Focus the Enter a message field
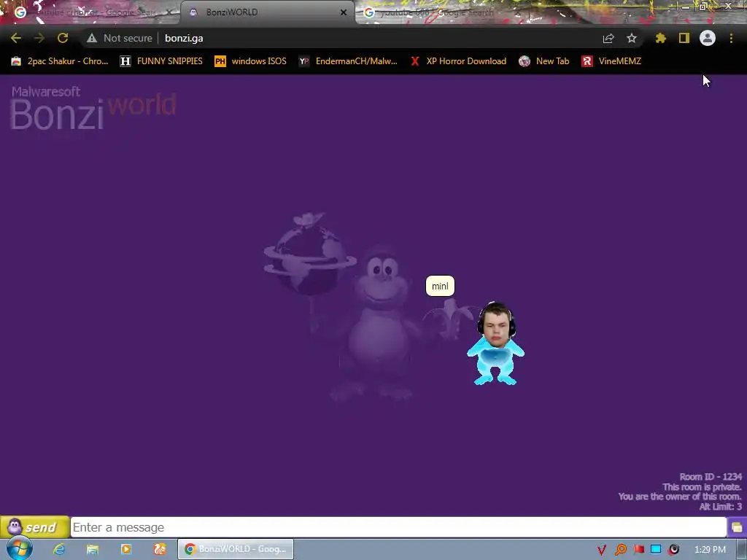The image size is (747, 560). (x=398, y=527)
